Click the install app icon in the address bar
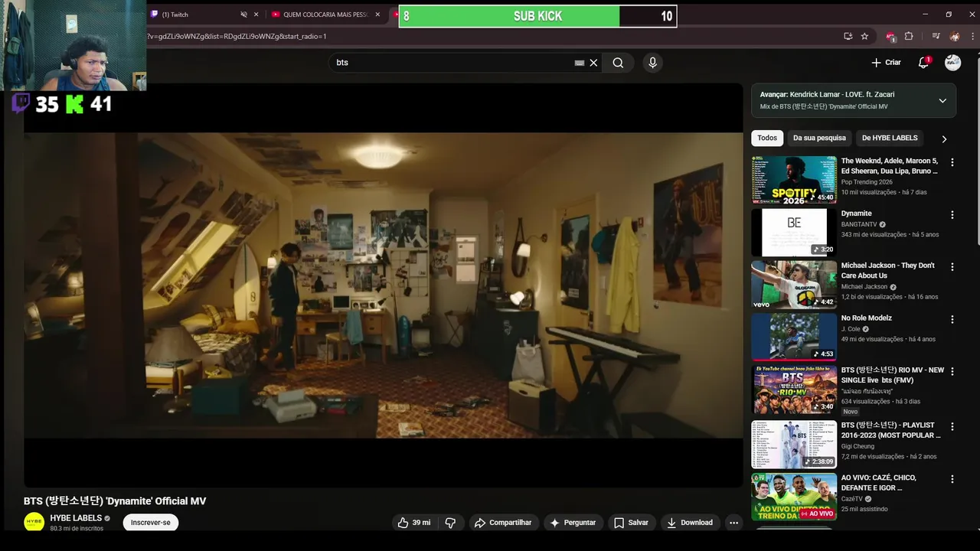Image resolution: width=980 pixels, height=551 pixels. pos(848,36)
